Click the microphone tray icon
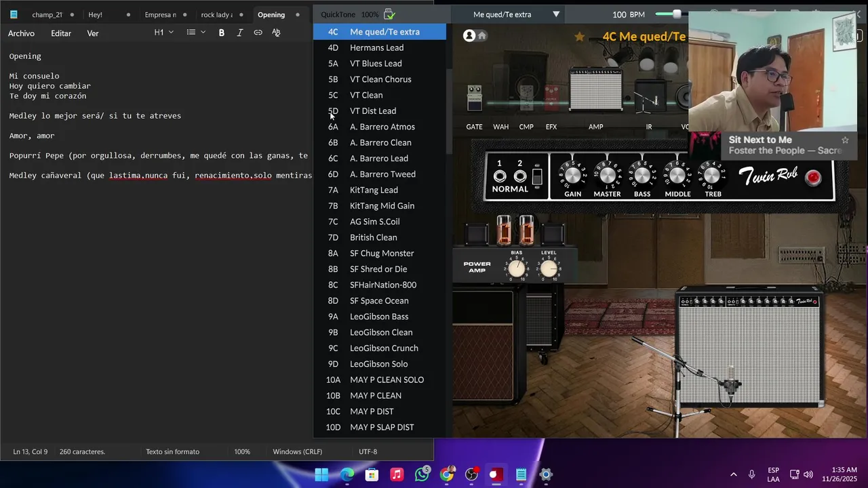This screenshot has height=488, width=868. (751, 474)
